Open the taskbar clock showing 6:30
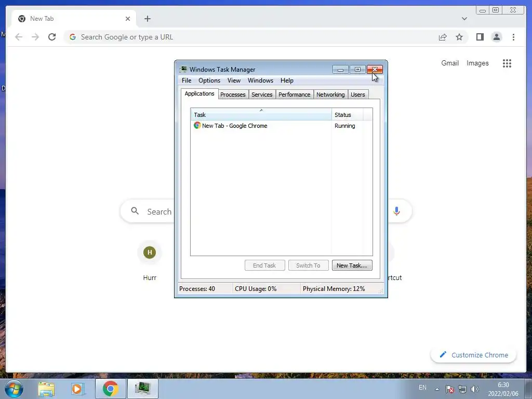This screenshot has height=399, width=532. (x=503, y=389)
